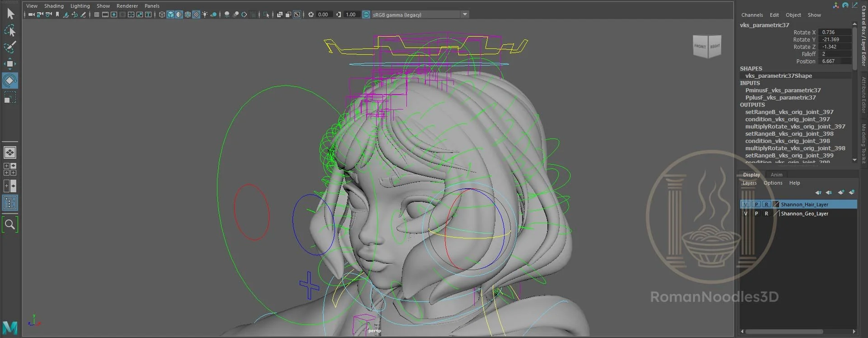868x338 pixels.
Task: Expand the vks_parametric37Shape node
Action: coord(778,76)
